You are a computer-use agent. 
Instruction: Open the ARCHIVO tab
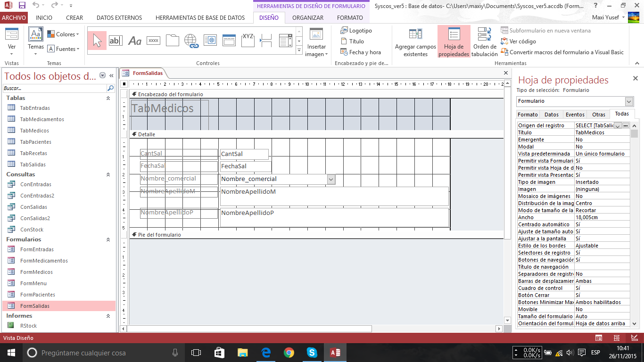[x=14, y=18]
